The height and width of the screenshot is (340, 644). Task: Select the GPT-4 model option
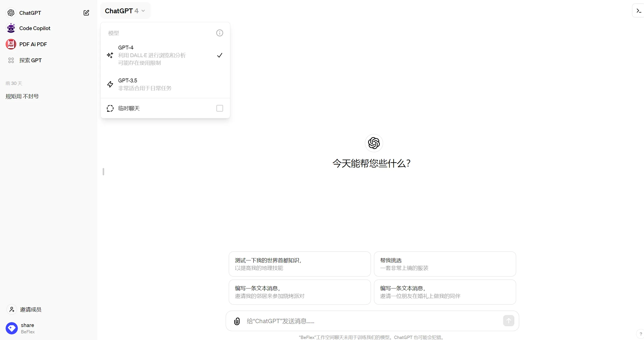(x=165, y=55)
